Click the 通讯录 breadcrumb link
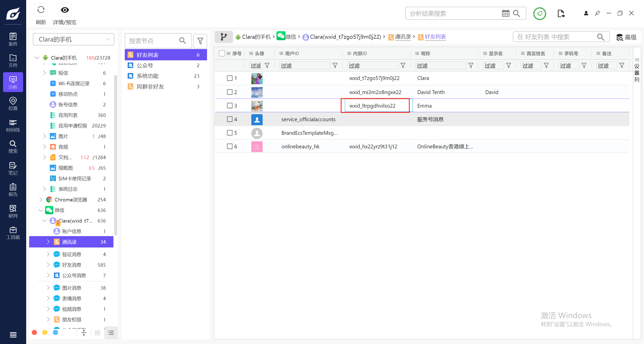 point(403,37)
